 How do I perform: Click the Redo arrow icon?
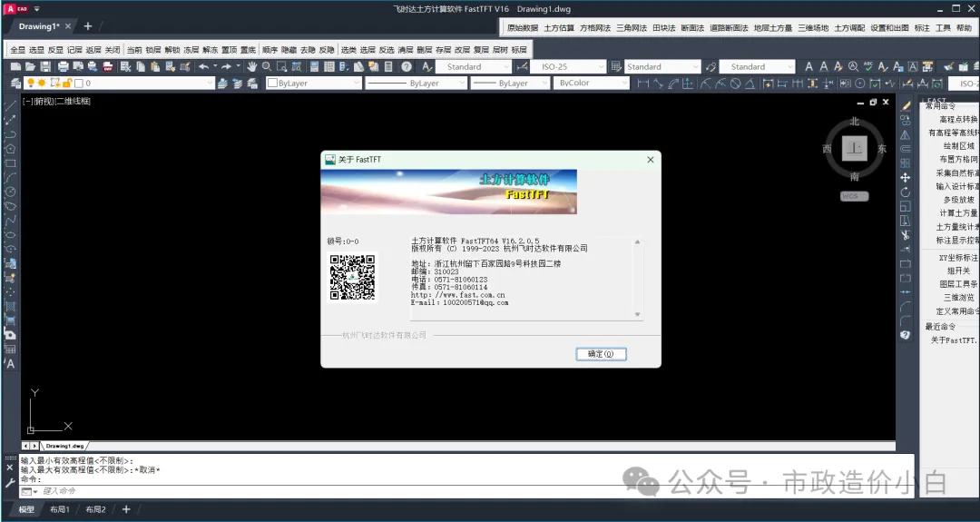[x=226, y=66]
